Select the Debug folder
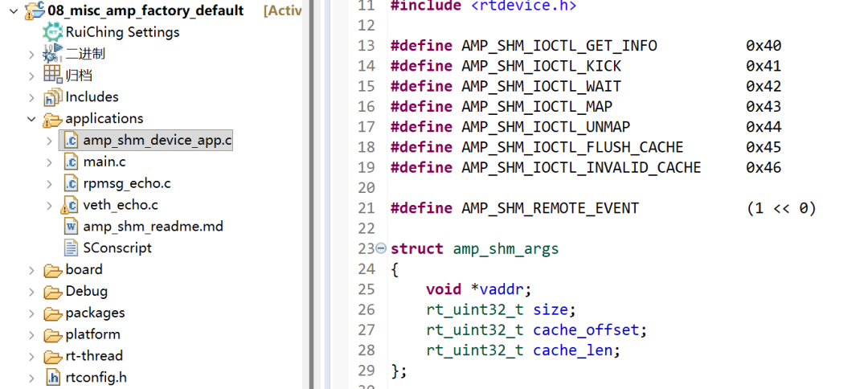The height and width of the screenshot is (389, 868). pos(86,291)
